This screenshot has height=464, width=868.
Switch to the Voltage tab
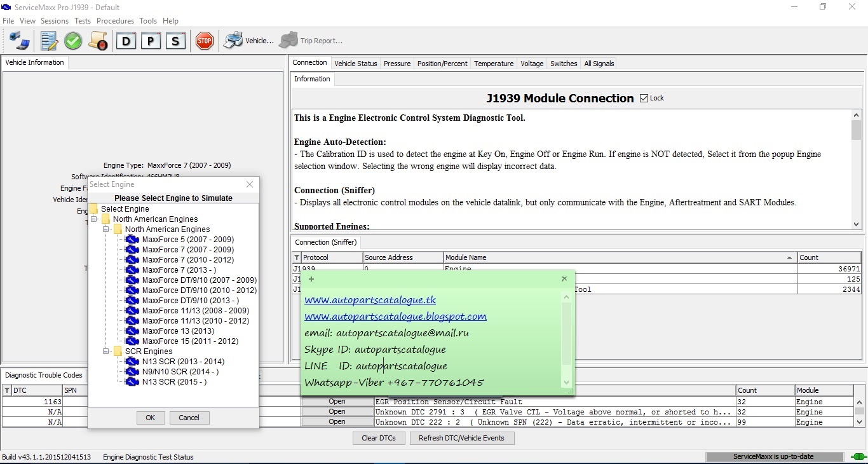click(532, 64)
